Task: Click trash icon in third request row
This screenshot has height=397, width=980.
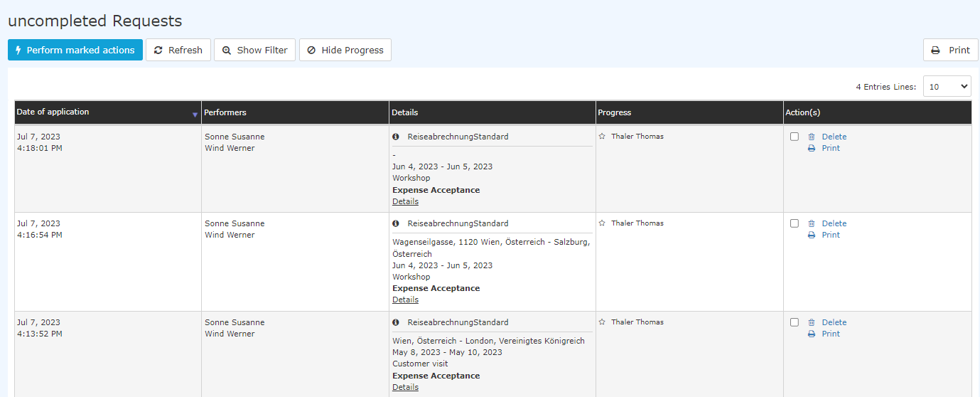Action: click(812, 322)
